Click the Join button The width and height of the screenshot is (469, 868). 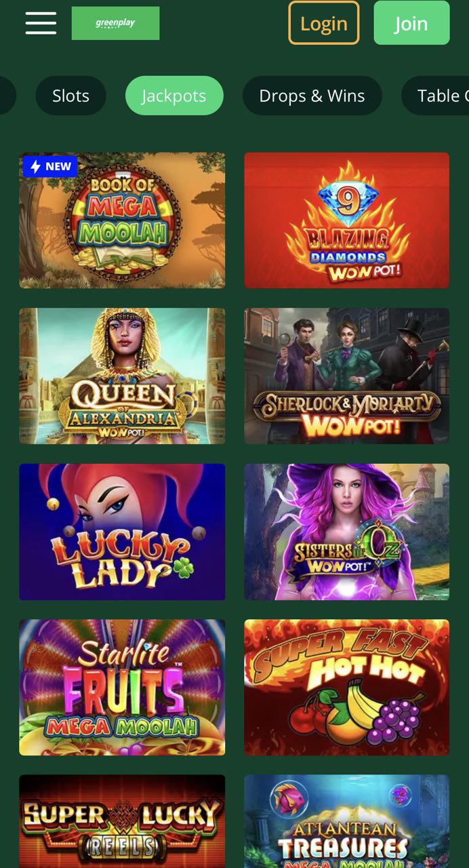(x=411, y=23)
